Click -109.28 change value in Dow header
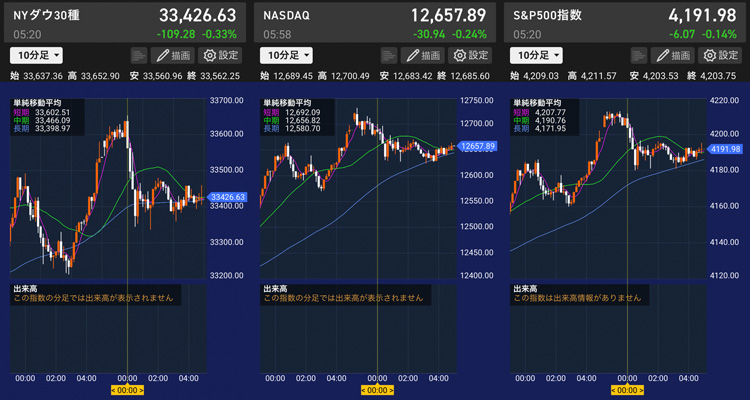The width and height of the screenshot is (750, 400). (x=178, y=34)
